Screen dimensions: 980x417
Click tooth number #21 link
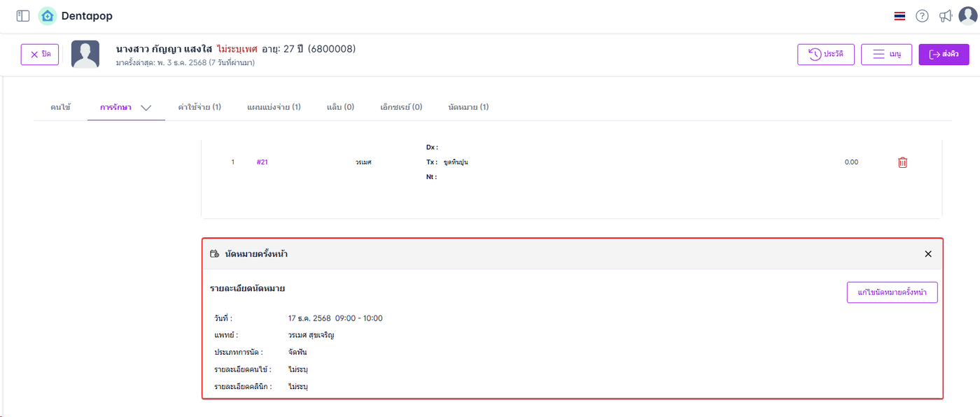pyautogui.click(x=262, y=162)
